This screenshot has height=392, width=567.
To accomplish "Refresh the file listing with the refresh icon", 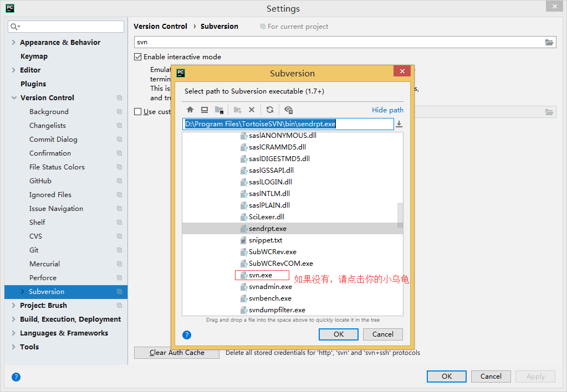I will pyautogui.click(x=270, y=110).
